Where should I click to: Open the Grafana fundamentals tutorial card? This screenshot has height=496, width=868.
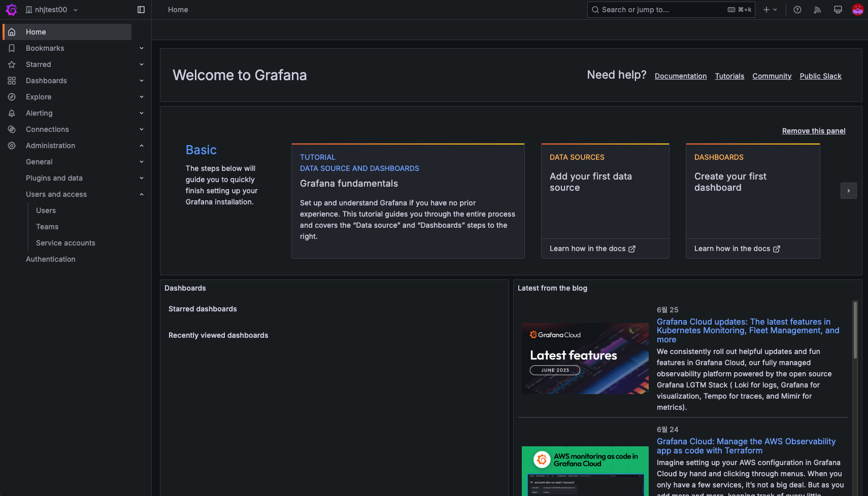click(408, 201)
